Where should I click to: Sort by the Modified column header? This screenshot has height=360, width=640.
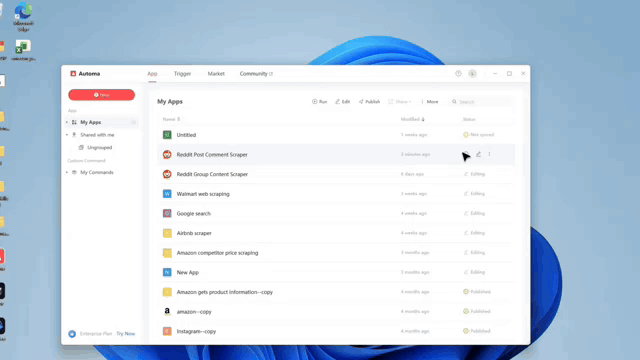pyautogui.click(x=412, y=119)
